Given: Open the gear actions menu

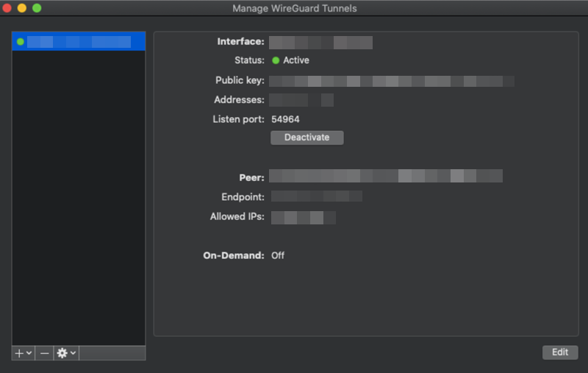Looking at the screenshot, I should click(x=62, y=353).
